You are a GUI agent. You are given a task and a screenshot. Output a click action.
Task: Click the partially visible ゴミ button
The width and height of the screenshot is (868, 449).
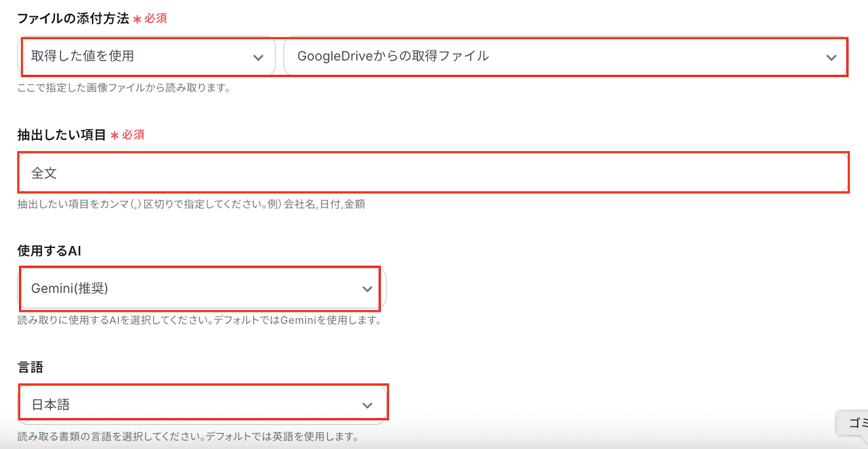coord(856,423)
